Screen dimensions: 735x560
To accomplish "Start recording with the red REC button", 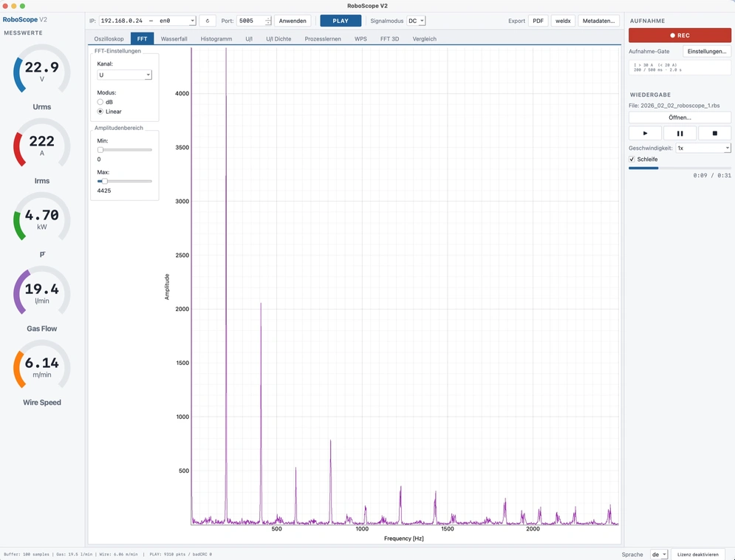I will coord(680,35).
